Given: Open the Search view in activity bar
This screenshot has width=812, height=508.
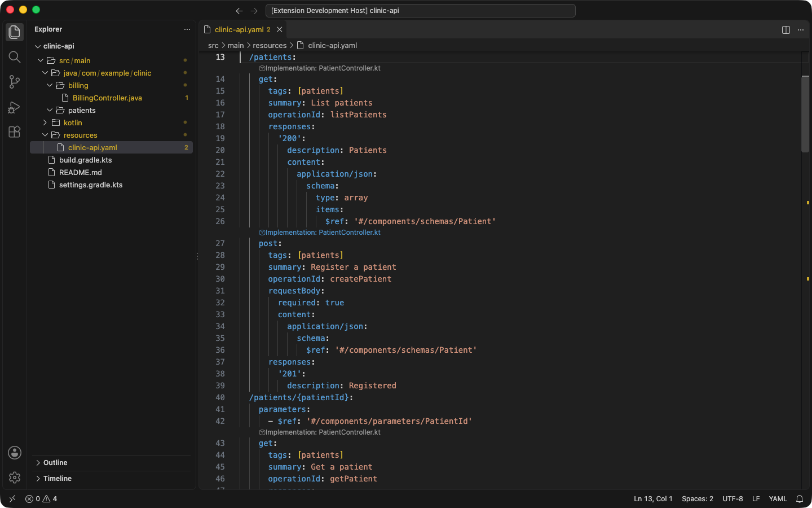Looking at the screenshot, I should 15,57.
